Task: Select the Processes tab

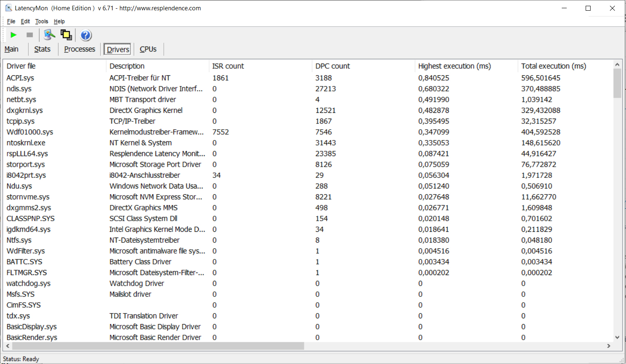Action: point(79,49)
